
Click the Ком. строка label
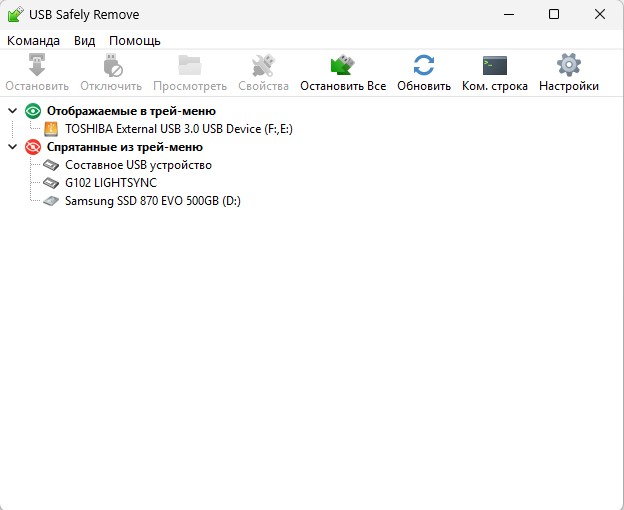tap(495, 86)
